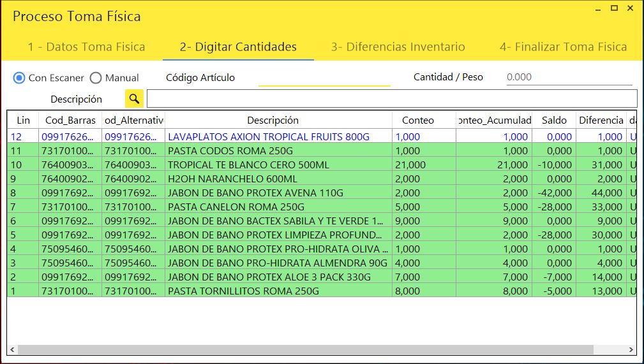The image size is (644, 364).
Task: Sort by the Conteo column header
Action: (x=417, y=120)
